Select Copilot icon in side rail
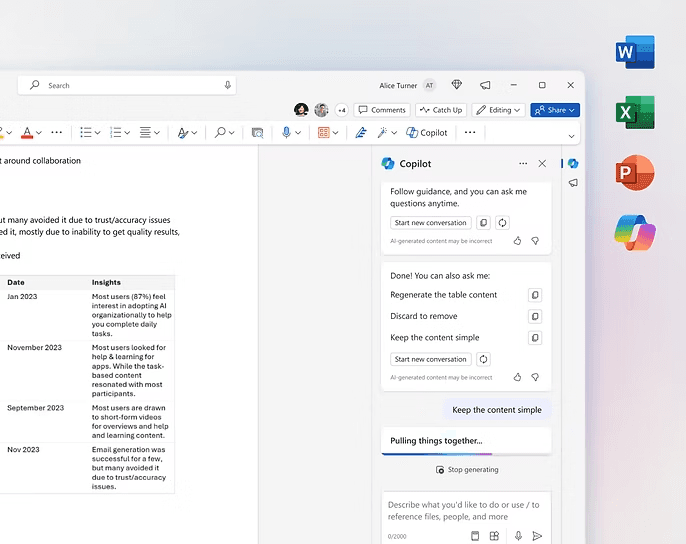Screen dimensions: 686x544 [573, 163]
